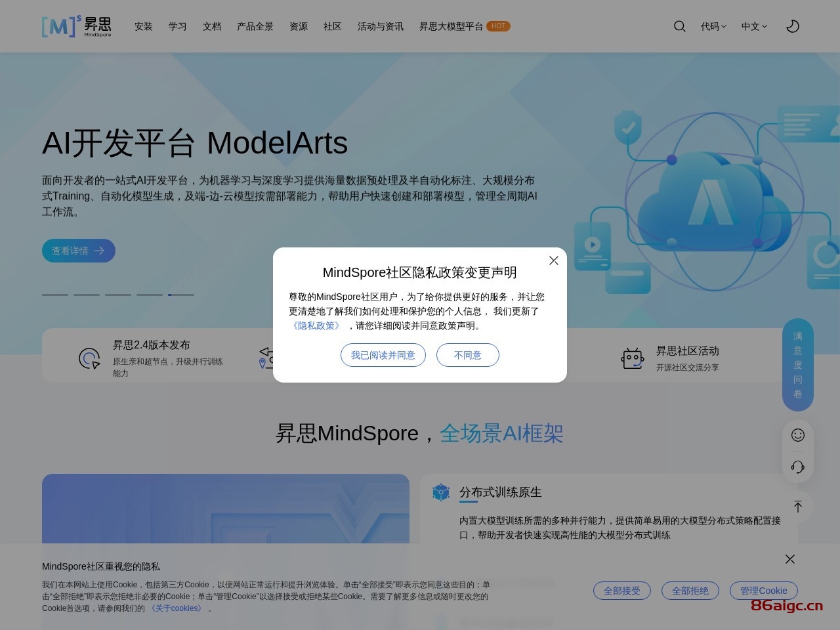Viewport: 840px width, 630px height.
Task: Click the cookie banner title MindSpore社区重视您的隐私
Action: coord(101,566)
